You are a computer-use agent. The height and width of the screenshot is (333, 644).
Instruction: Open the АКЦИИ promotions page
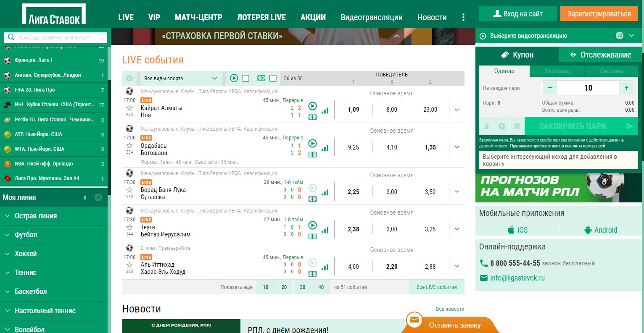coord(313,17)
